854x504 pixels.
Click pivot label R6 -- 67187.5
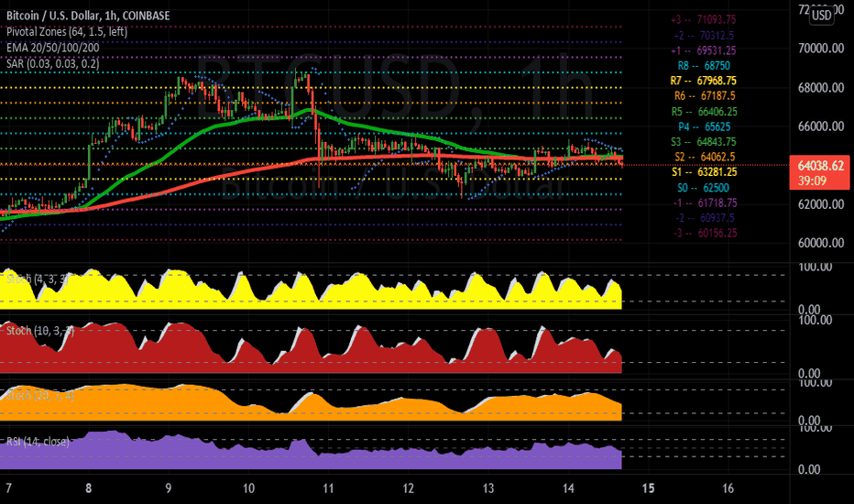(x=705, y=96)
